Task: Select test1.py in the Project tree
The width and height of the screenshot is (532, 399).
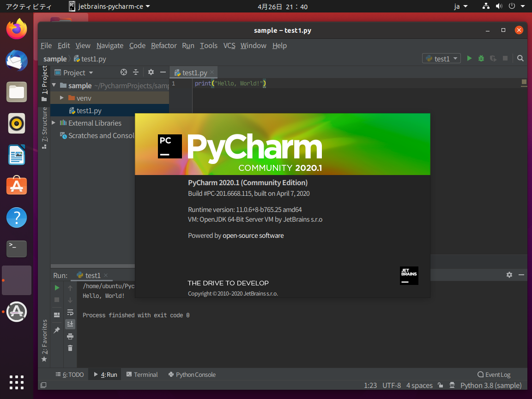Action: pyautogui.click(x=109, y=111)
